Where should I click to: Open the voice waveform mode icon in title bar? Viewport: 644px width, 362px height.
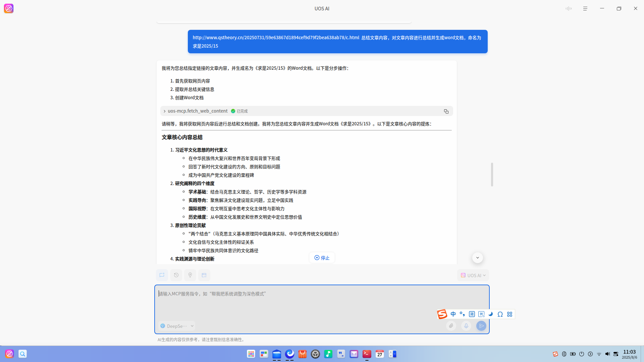point(569,8)
